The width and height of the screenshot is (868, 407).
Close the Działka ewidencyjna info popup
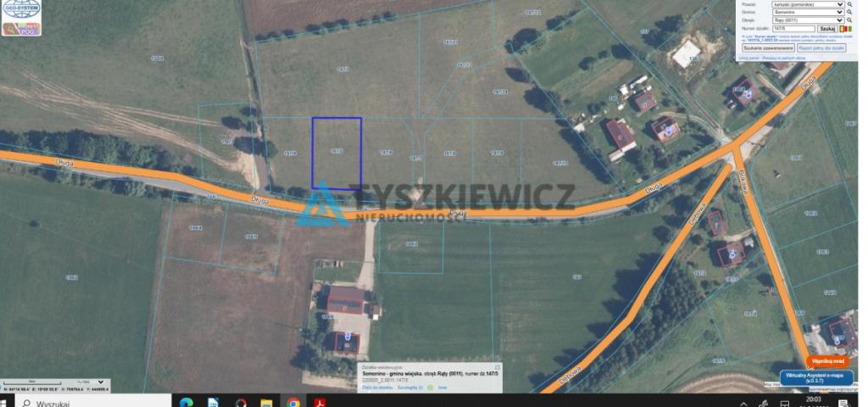(497, 366)
